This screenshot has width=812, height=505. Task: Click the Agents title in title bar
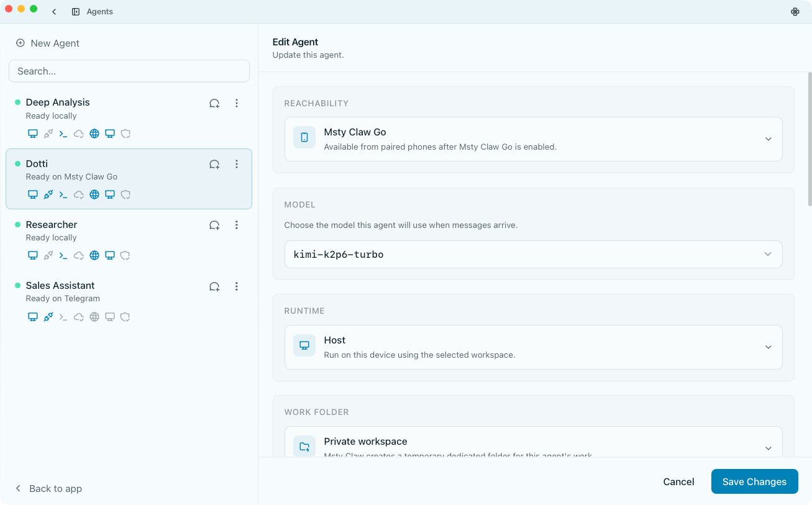[x=100, y=12]
